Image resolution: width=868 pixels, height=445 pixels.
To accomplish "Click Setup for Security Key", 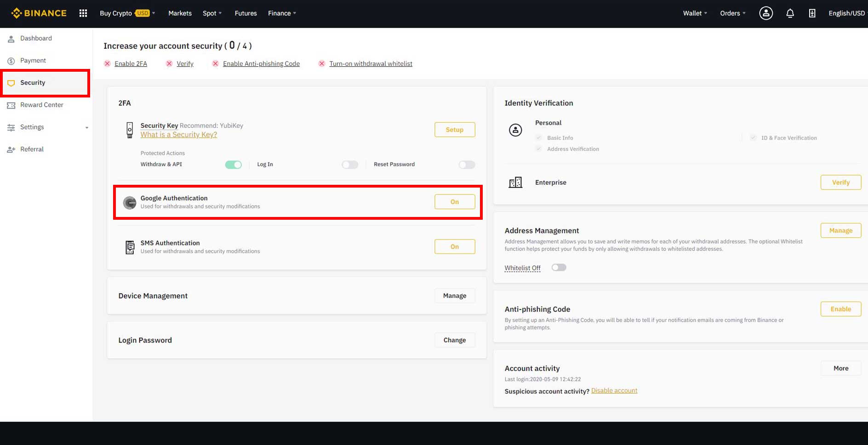I will click(x=455, y=130).
